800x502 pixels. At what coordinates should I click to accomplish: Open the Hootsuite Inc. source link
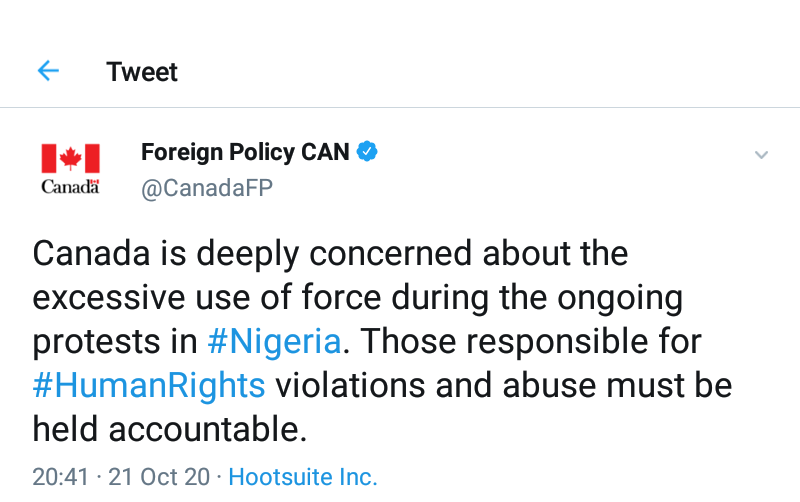pyautogui.click(x=303, y=477)
